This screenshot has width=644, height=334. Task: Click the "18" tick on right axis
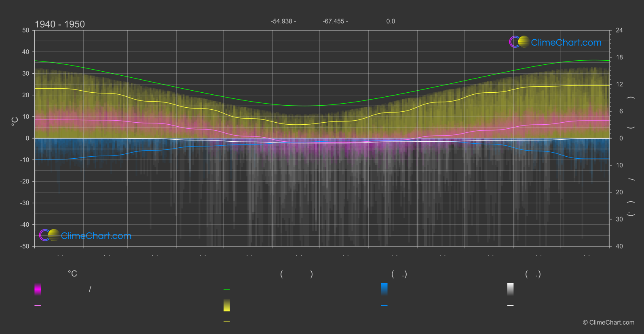click(619, 57)
